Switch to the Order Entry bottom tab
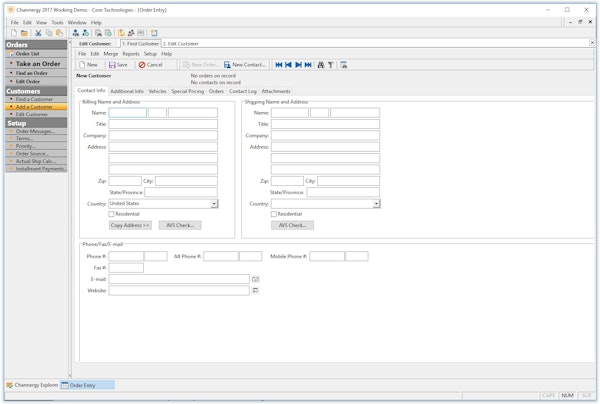600x404 pixels. click(88, 385)
